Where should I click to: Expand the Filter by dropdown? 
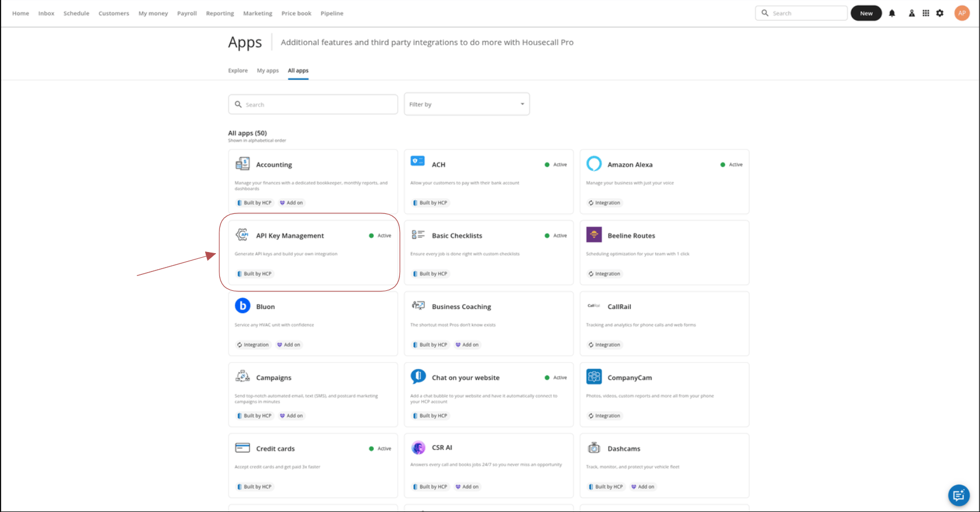pyautogui.click(x=467, y=104)
